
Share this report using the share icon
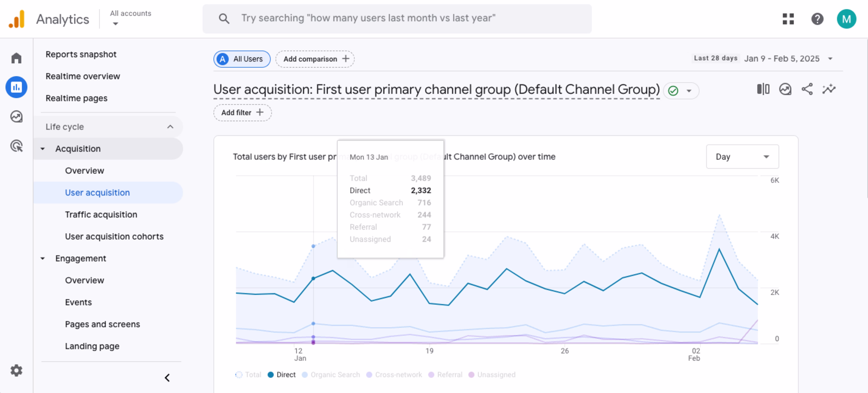[x=807, y=89]
